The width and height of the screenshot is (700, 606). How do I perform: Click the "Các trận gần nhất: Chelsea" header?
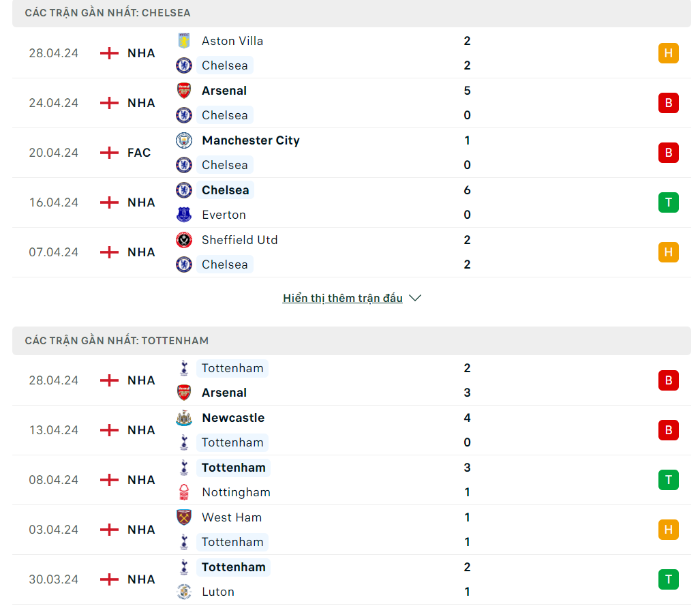click(108, 13)
